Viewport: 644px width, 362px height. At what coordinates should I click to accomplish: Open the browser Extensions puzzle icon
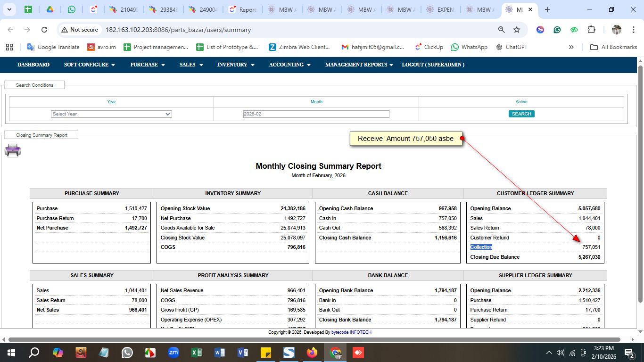coord(591,30)
